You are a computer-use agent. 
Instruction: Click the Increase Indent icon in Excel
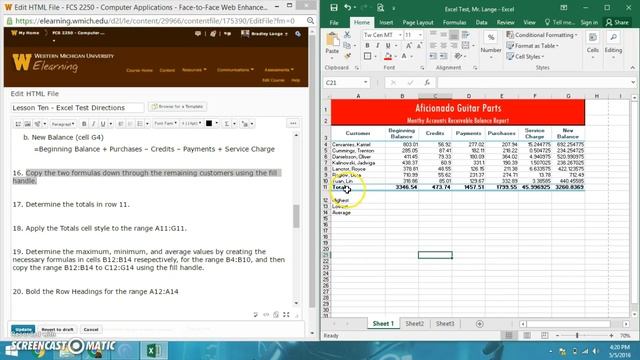pos(444,56)
